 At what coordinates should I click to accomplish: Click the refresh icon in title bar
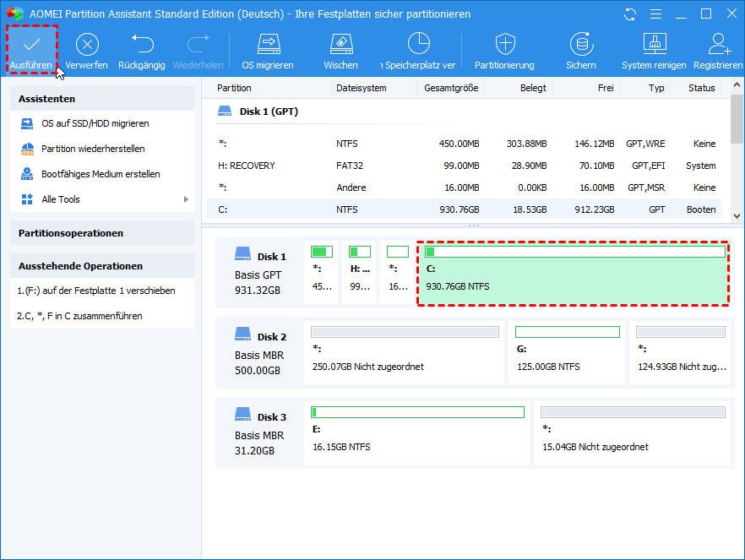point(630,14)
